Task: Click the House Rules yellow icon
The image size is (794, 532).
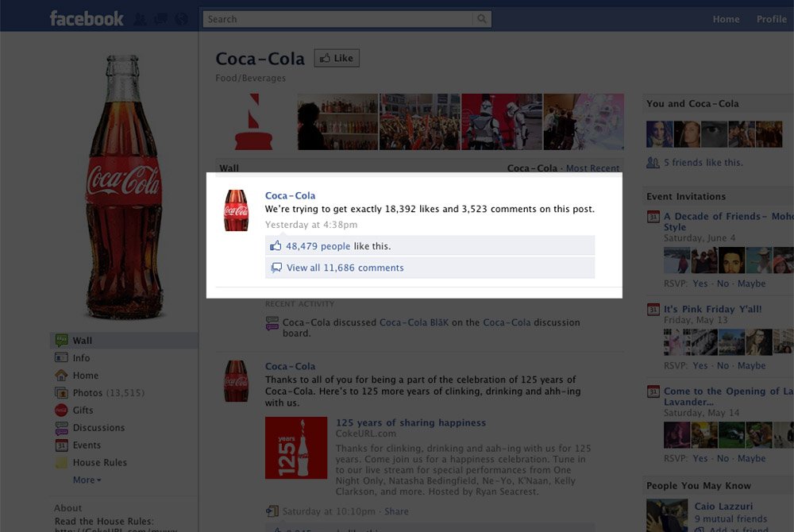Action: point(61,463)
